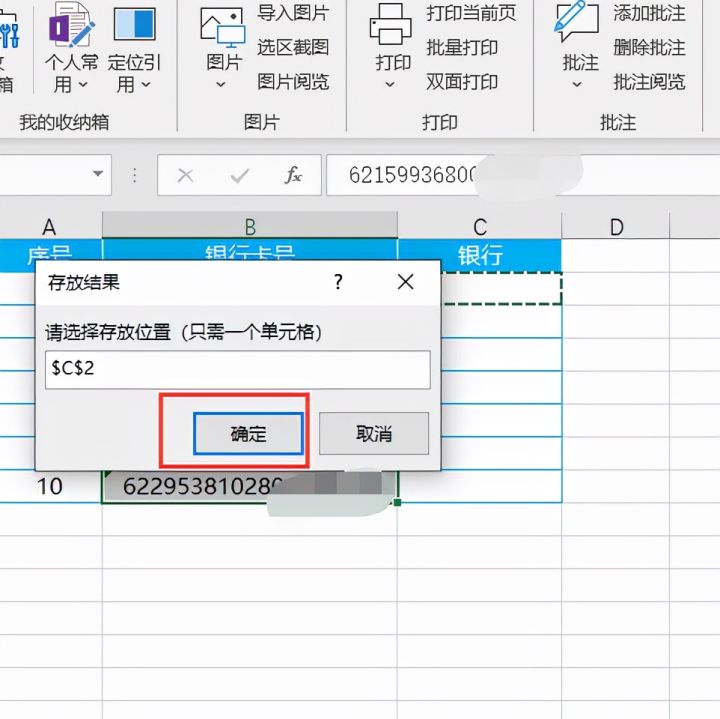
Task: Choose 打印当前页 command
Action: click(x=471, y=13)
